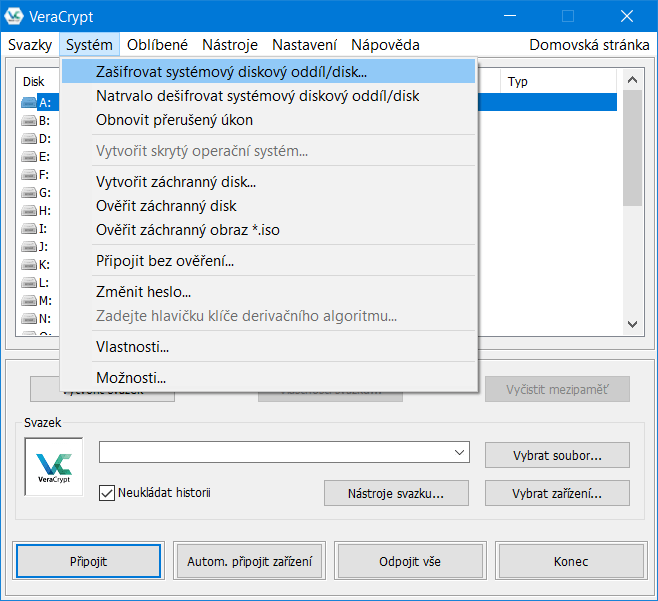The image size is (658, 601).
Task: Select the E: drive icon
Action: (29, 157)
